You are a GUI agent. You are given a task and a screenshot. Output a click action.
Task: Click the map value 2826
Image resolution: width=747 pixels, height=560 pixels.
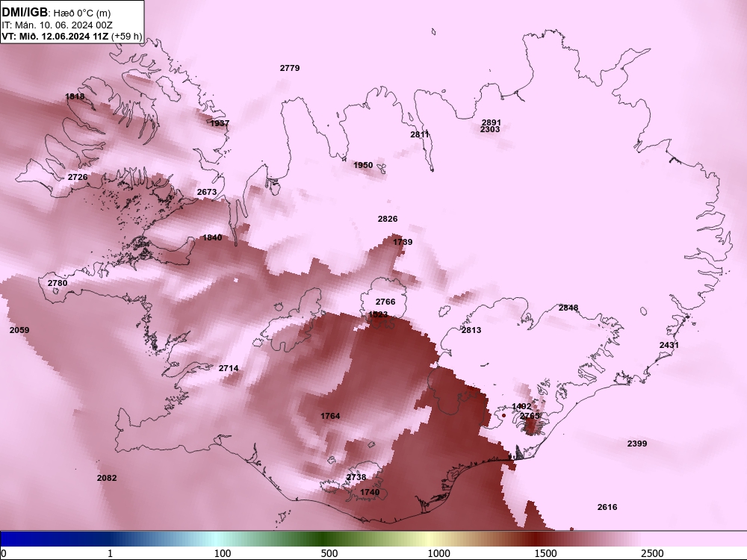click(x=388, y=219)
